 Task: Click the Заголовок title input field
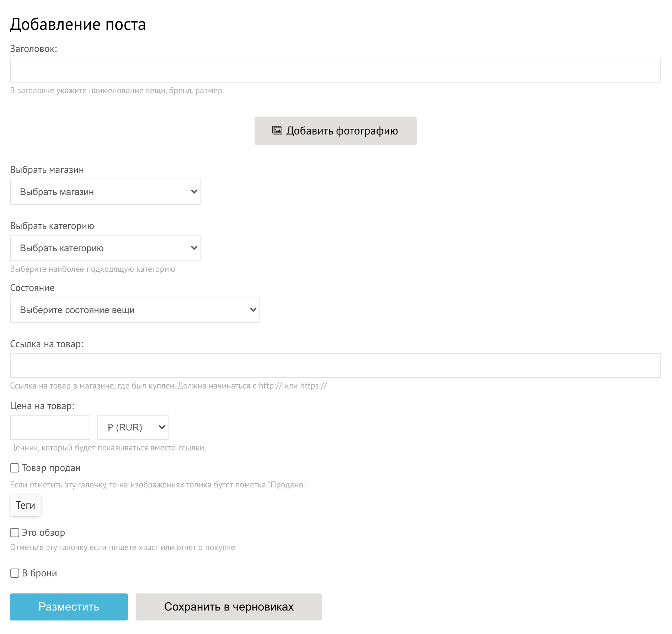coord(335,70)
